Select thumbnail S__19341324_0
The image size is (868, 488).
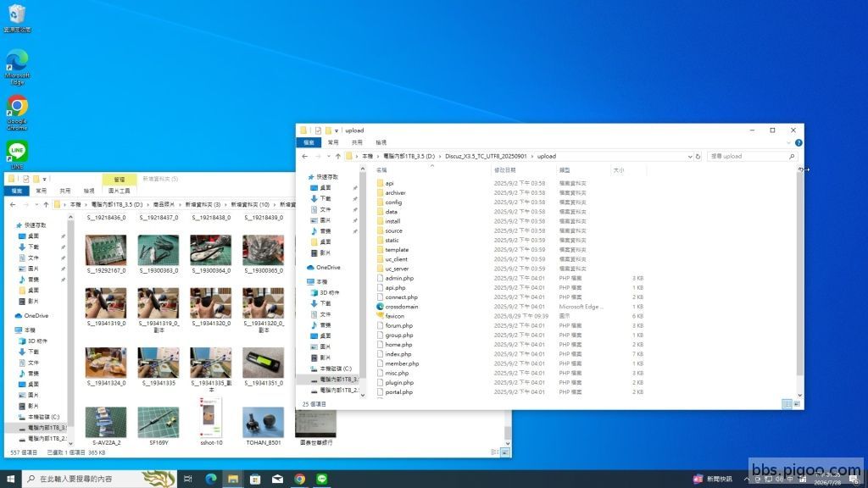coord(106,366)
